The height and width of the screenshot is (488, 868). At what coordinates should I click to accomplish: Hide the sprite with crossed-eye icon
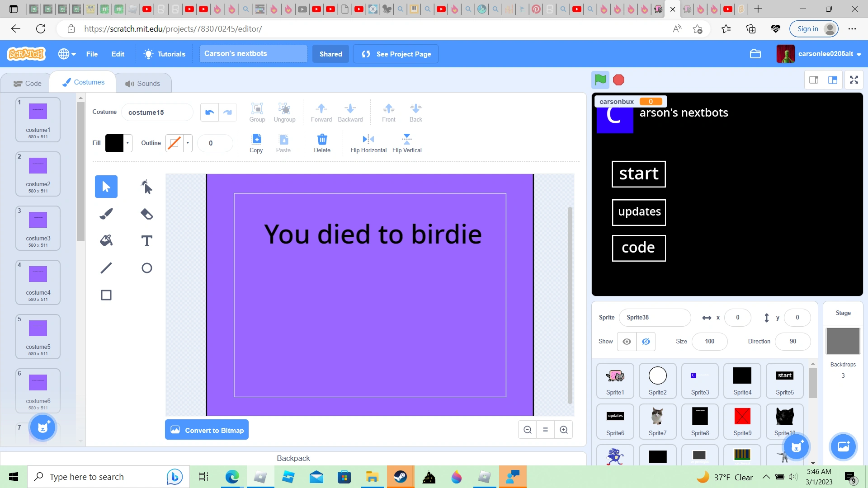point(646,342)
